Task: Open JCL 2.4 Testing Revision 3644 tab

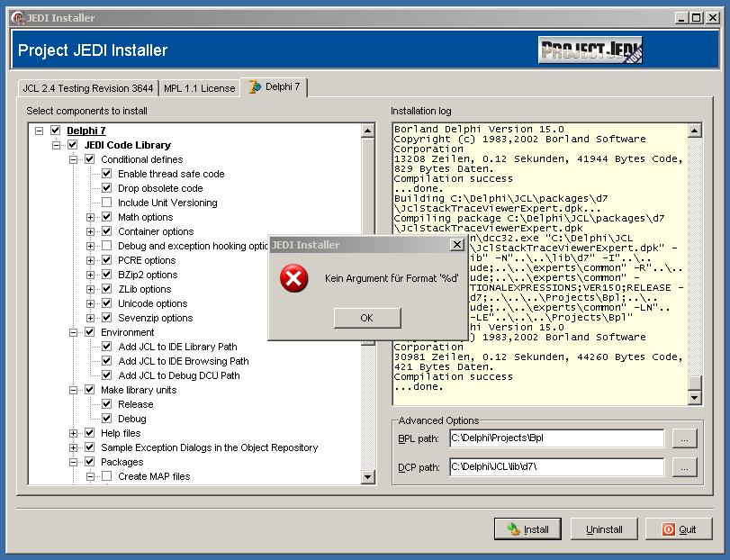Action: (88, 88)
